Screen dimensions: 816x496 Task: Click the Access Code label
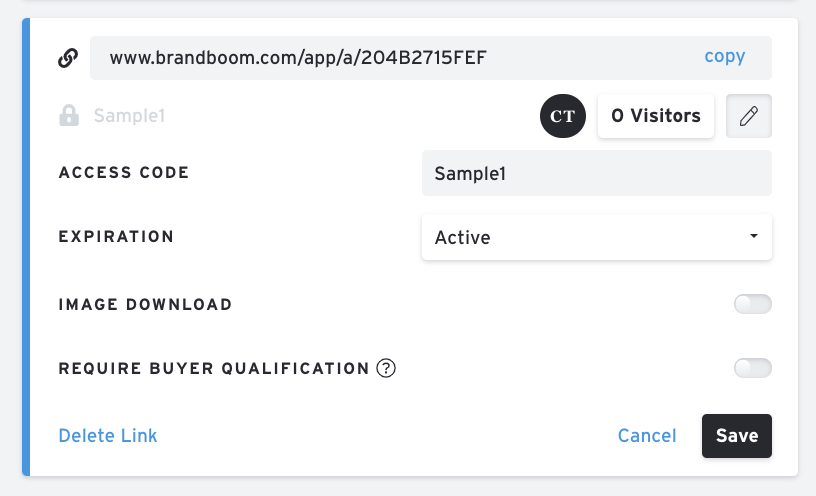tap(124, 172)
